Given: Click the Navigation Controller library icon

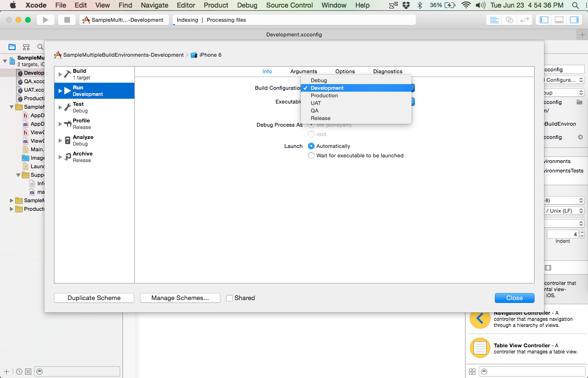Looking at the screenshot, I should click(480, 319).
